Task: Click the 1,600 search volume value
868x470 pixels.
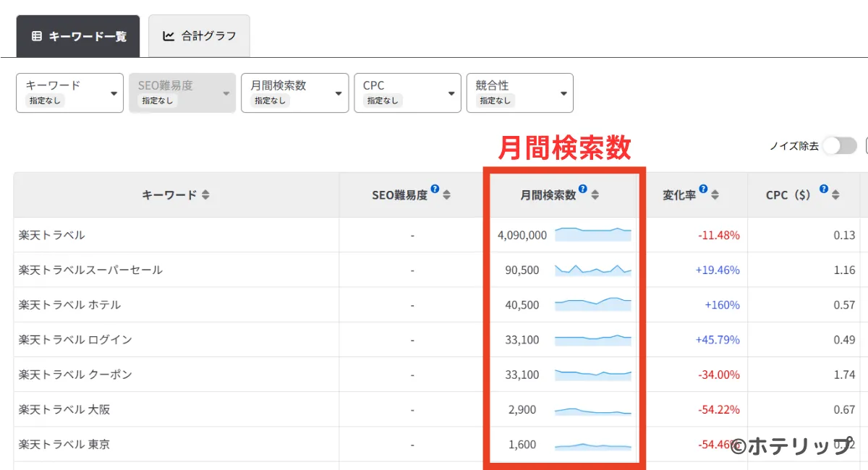Action: [x=522, y=444]
